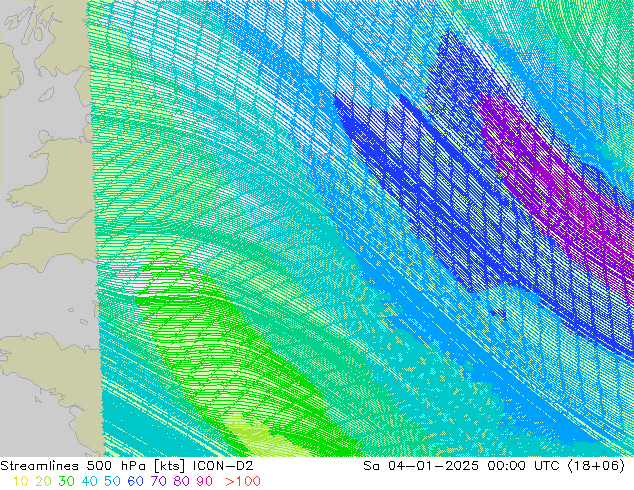Click the legend value 60
Image resolution: width=634 pixels, height=490 pixels.
pyautogui.click(x=135, y=481)
